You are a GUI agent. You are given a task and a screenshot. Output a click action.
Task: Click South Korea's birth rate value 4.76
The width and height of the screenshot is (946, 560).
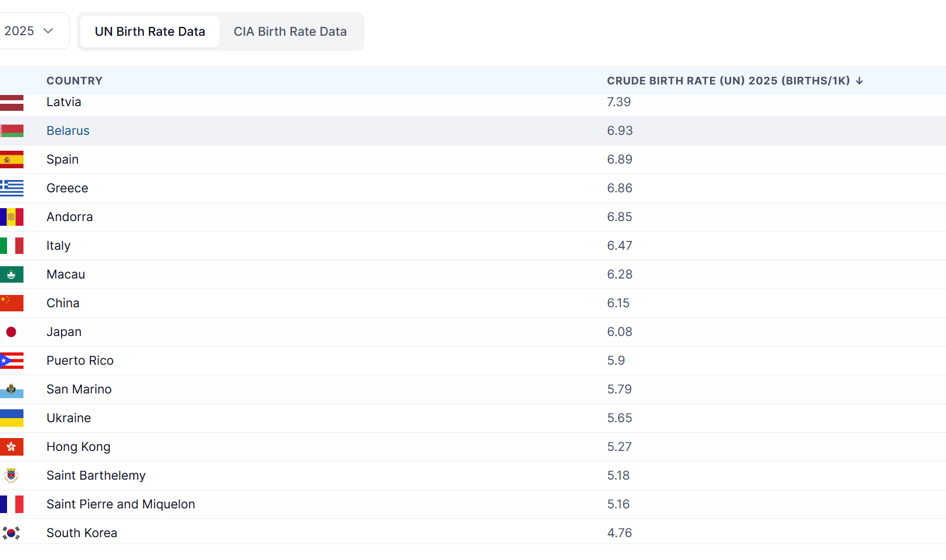click(x=620, y=533)
